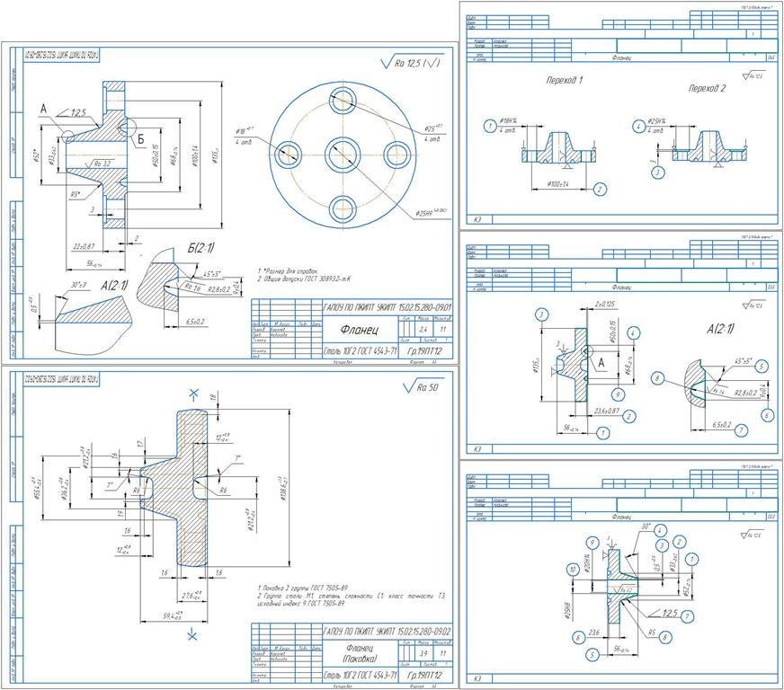Click the "Переход 2" heading

click(707, 88)
